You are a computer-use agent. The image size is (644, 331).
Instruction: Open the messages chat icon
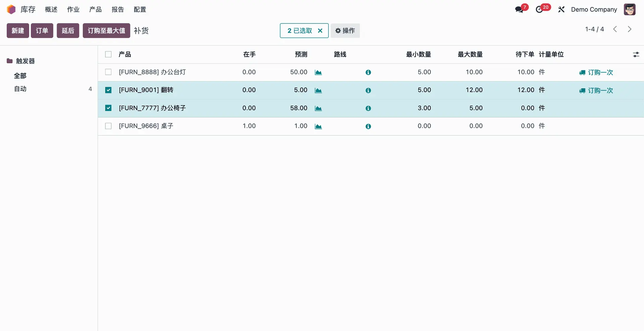(519, 9)
